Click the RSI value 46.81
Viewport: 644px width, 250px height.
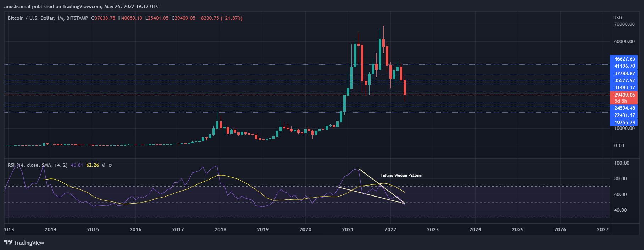click(77, 165)
